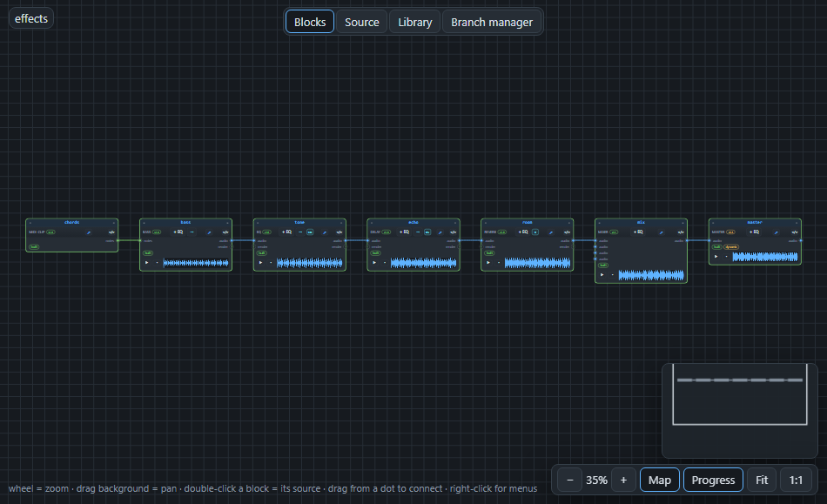Play the tone block audio preview

click(x=260, y=263)
